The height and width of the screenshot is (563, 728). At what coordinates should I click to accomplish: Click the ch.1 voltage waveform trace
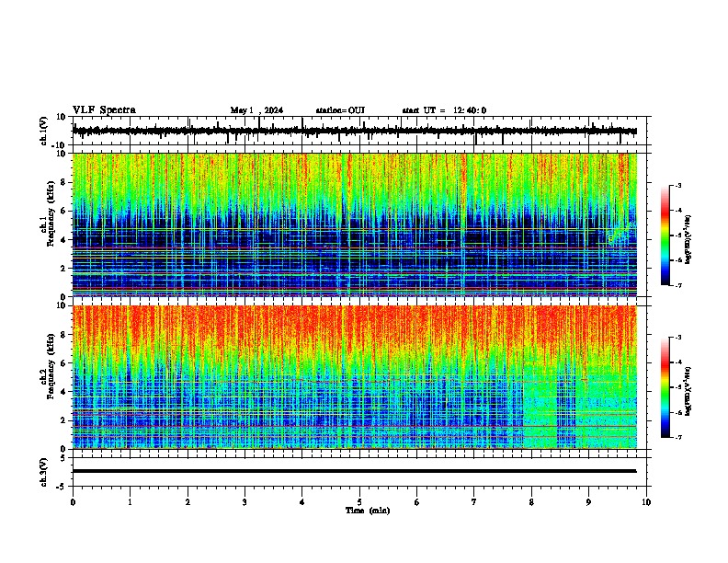(354, 132)
